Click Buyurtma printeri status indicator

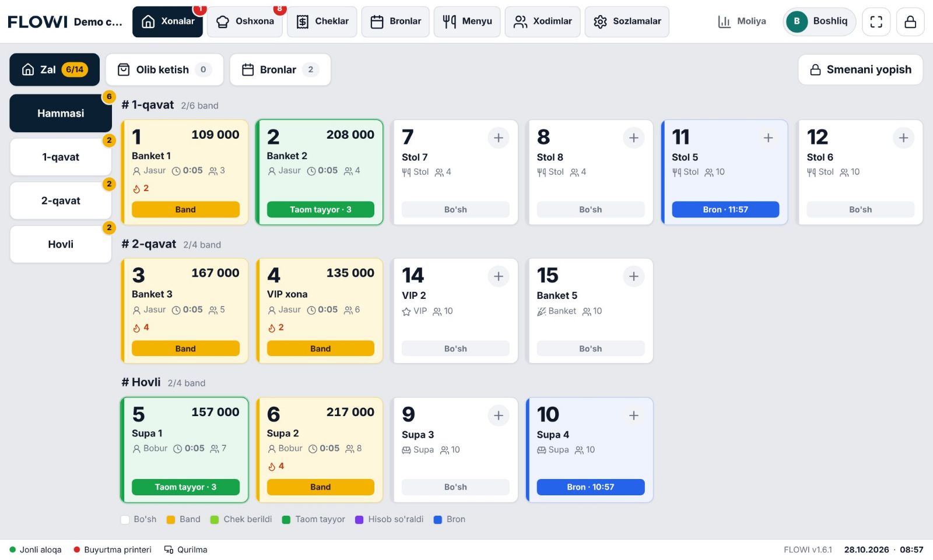click(113, 550)
